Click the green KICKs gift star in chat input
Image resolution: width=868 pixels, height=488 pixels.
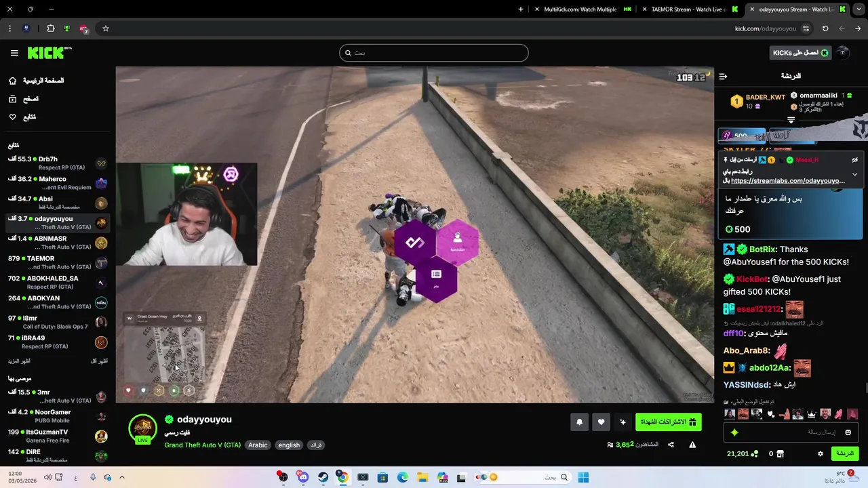734,432
